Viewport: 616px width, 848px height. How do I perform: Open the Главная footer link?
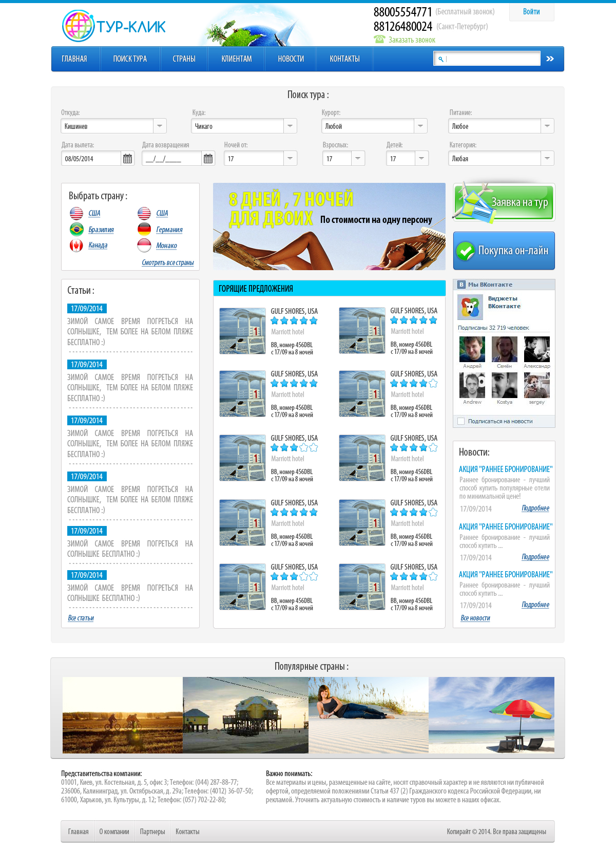point(78,832)
